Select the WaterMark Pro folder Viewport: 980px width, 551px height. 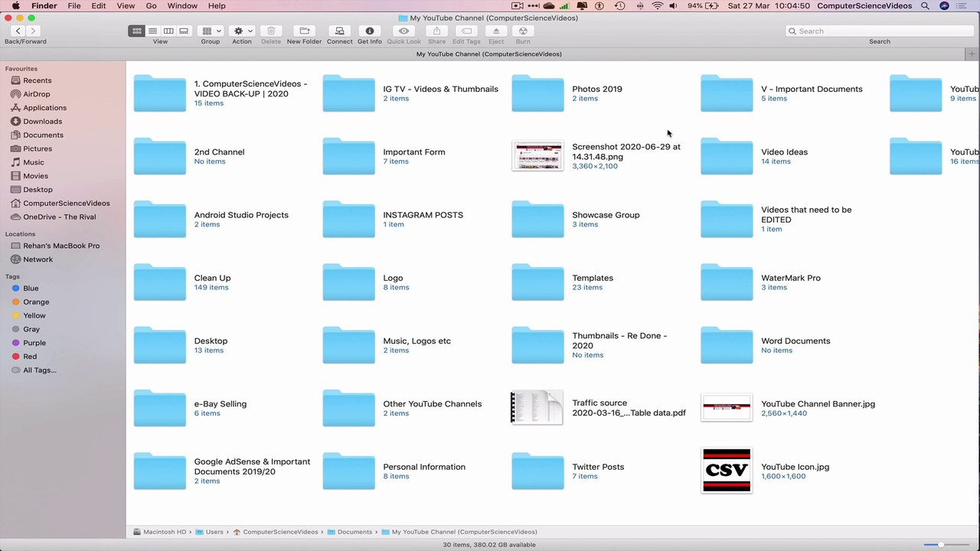(727, 282)
